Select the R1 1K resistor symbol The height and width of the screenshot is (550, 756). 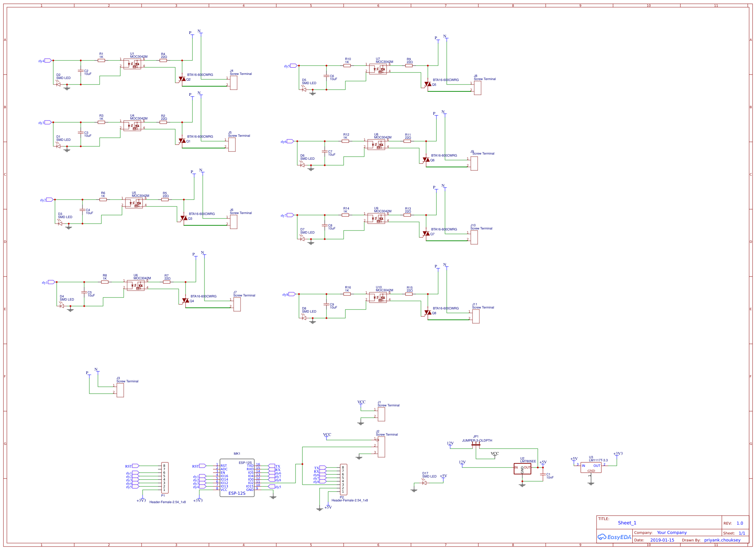pyautogui.click(x=101, y=60)
